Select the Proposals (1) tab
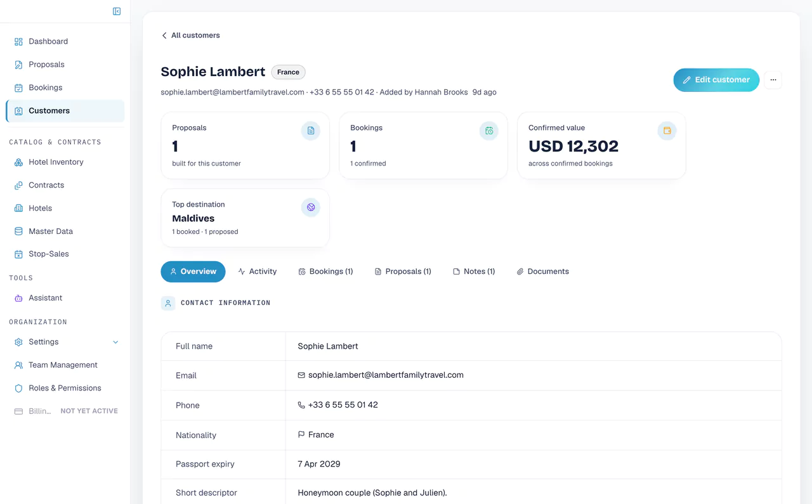 [403, 271]
